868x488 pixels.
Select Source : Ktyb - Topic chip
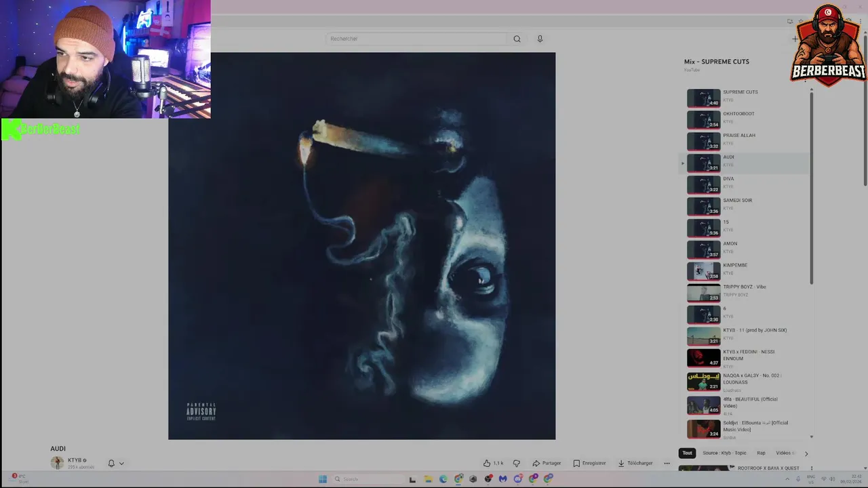tap(724, 453)
